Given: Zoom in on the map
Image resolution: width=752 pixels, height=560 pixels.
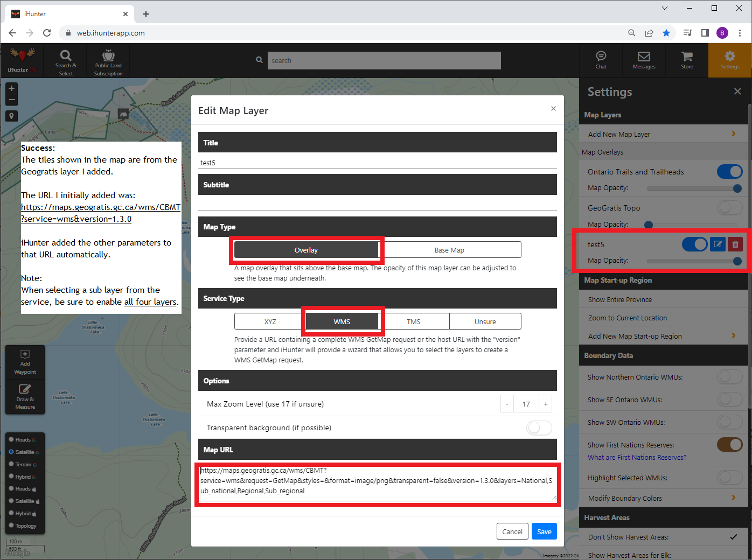Looking at the screenshot, I should coord(11,88).
